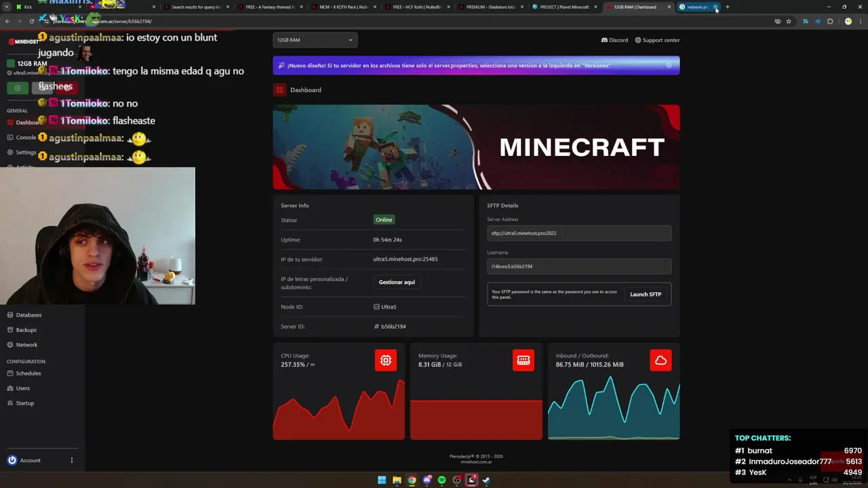
Task: Open browser extensions puzzle icon
Action: click(x=830, y=21)
